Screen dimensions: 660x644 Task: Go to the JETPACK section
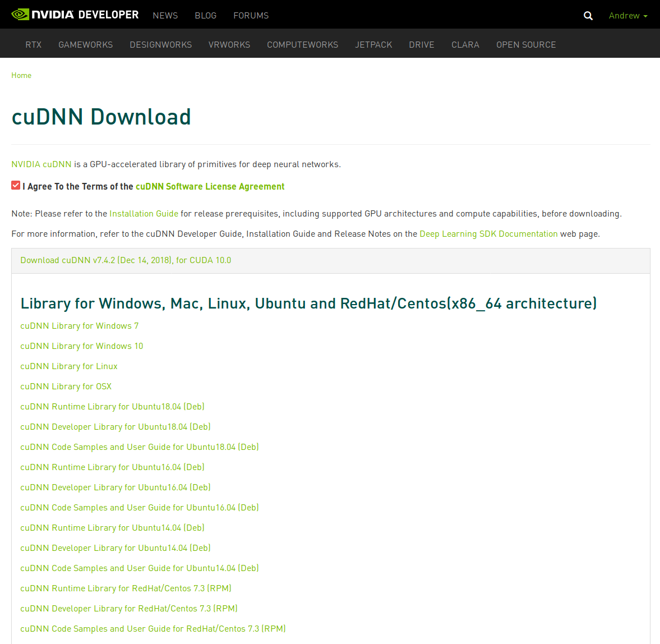pyautogui.click(x=374, y=45)
